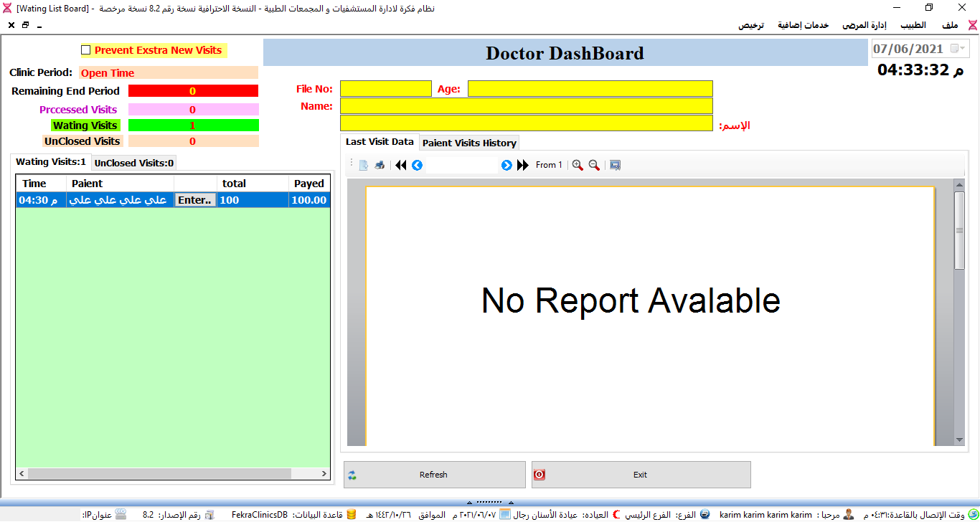Click the export report icon in report toolbar

click(364, 165)
